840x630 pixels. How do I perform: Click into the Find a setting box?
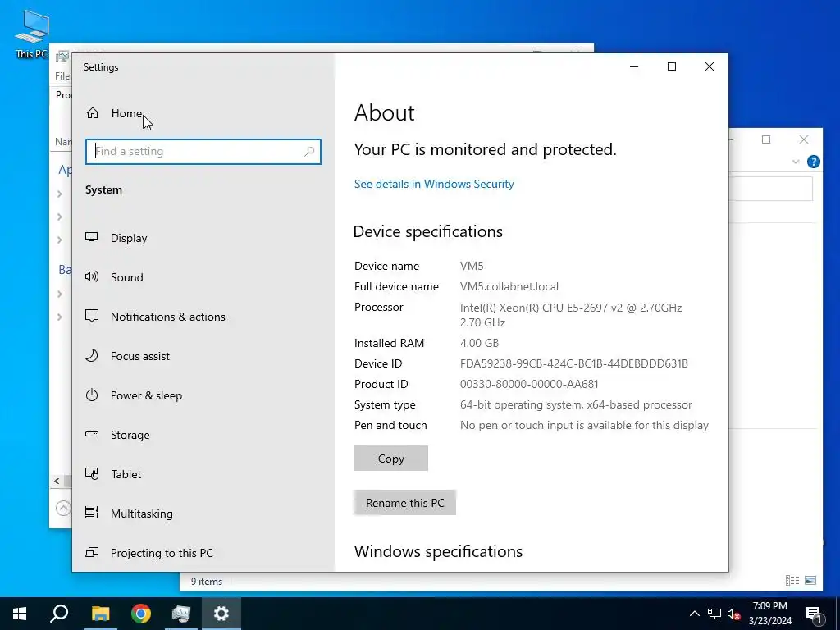tap(203, 152)
